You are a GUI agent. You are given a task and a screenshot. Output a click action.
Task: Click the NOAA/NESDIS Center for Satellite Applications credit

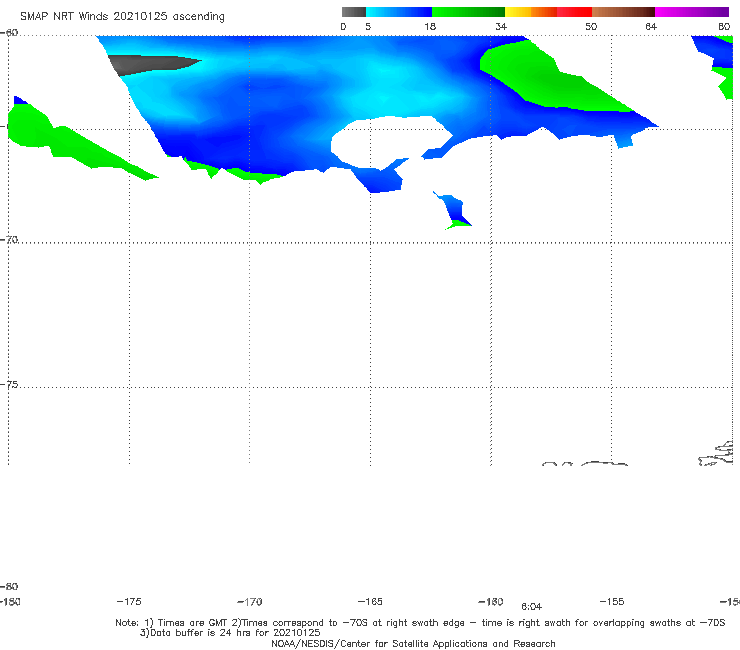pyautogui.click(x=413, y=643)
